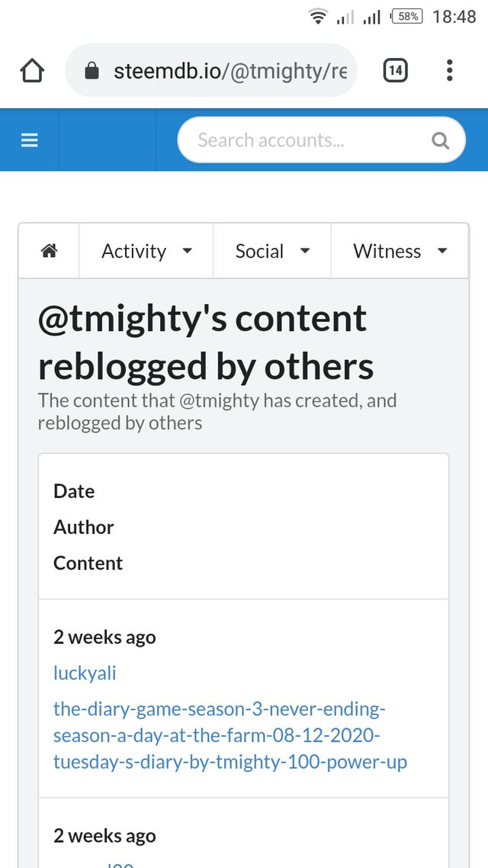Screen dimensions: 488x868
Task: Tap the padlock icon in address bar
Action: pos(92,72)
